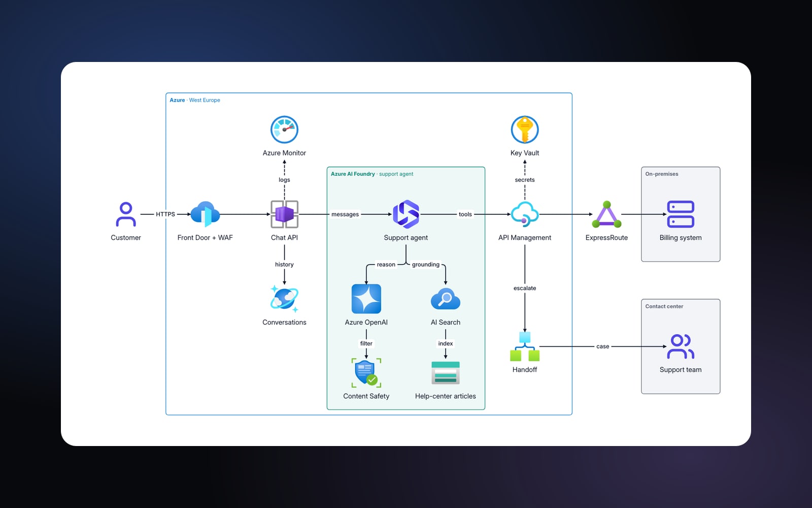
Task: Select the Azure Monitor gauge icon
Action: 284,130
